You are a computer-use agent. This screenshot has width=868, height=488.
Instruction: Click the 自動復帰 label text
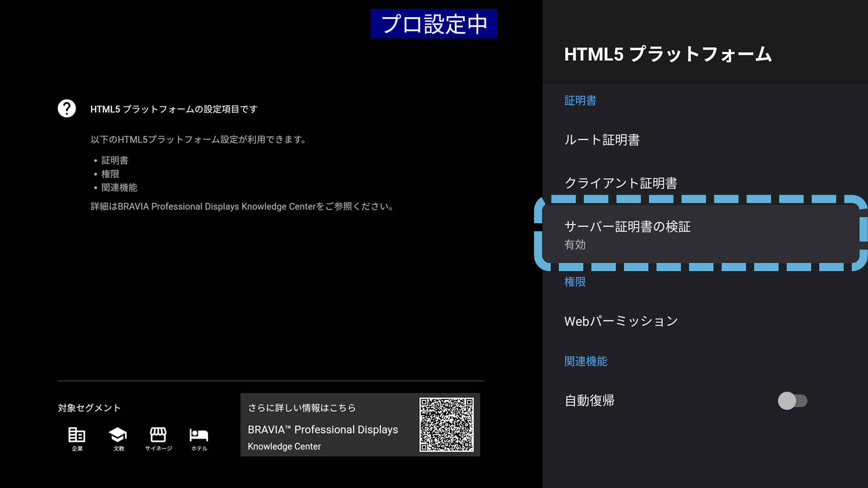pos(589,401)
